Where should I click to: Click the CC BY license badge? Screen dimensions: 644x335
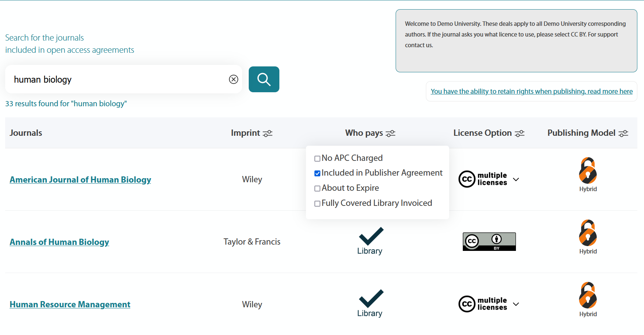[489, 242]
